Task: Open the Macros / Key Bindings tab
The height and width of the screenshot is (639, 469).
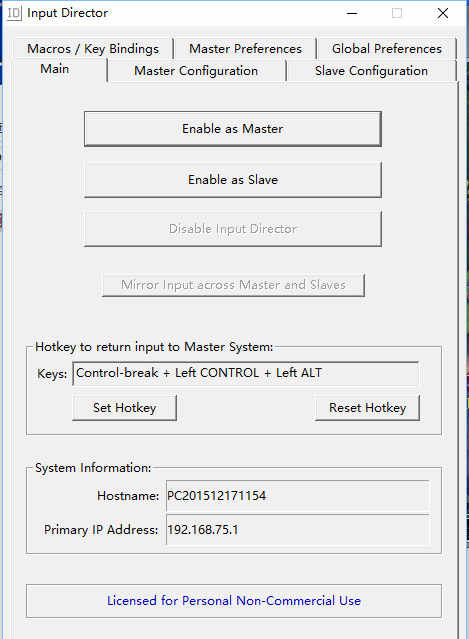Action: tap(93, 49)
